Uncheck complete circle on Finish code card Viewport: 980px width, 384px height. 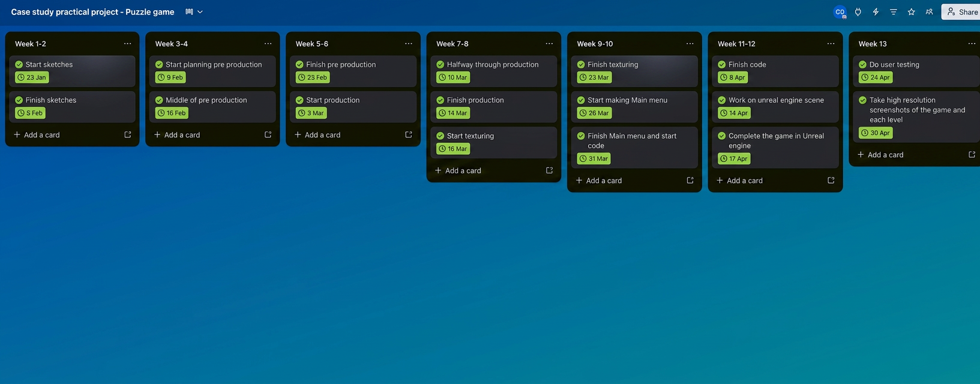[x=722, y=65]
